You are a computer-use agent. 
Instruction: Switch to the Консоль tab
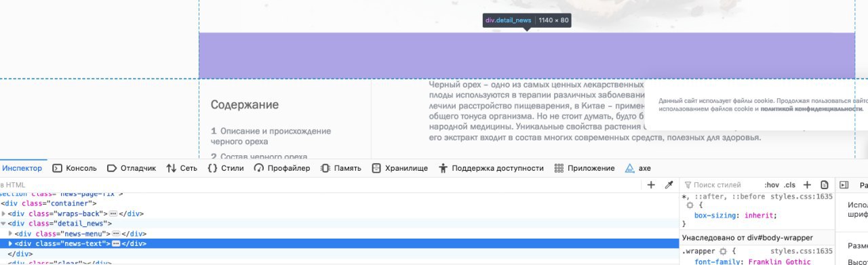(74, 168)
